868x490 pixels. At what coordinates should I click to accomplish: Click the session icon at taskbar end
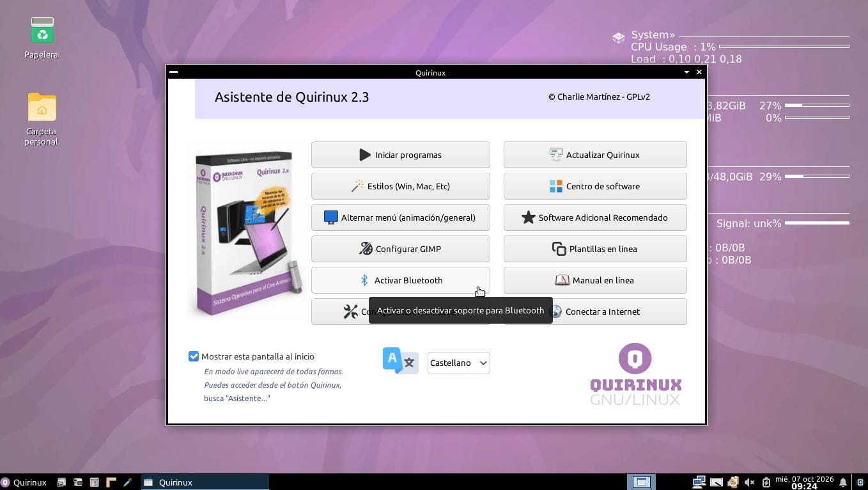coord(860,482)
